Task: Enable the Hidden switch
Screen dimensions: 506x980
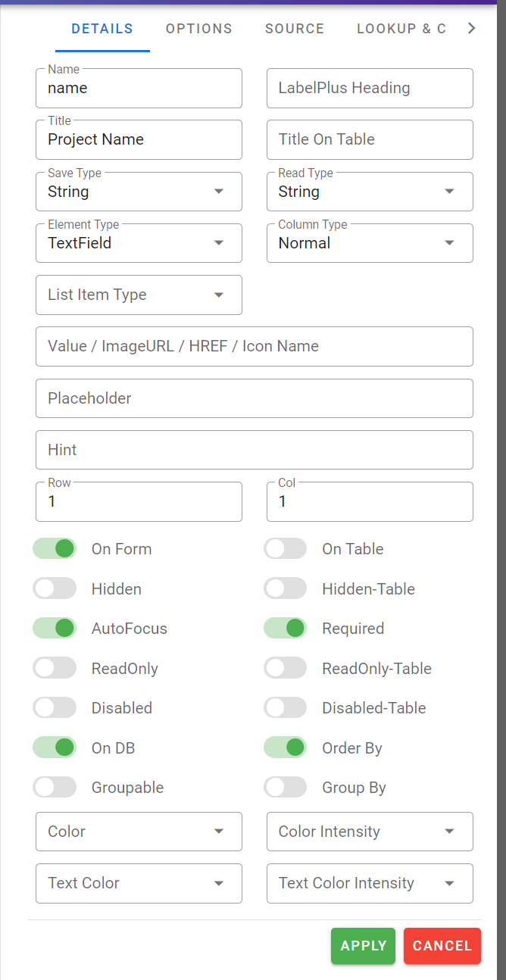Action: point(55,588)
